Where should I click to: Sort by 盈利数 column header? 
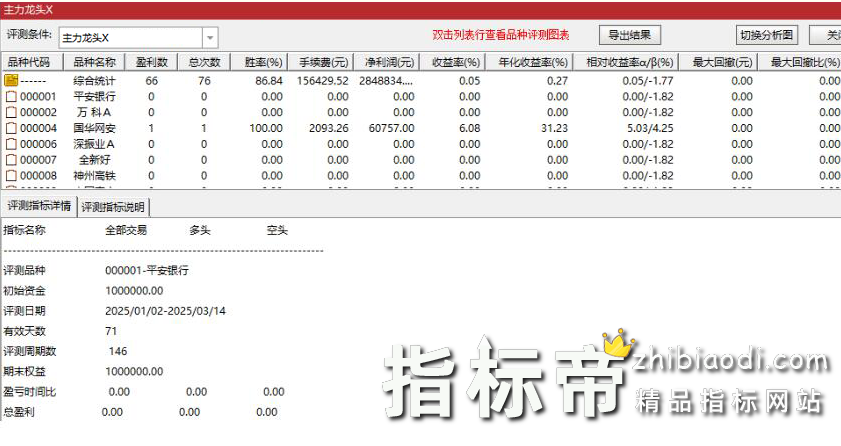click(151, 62)
